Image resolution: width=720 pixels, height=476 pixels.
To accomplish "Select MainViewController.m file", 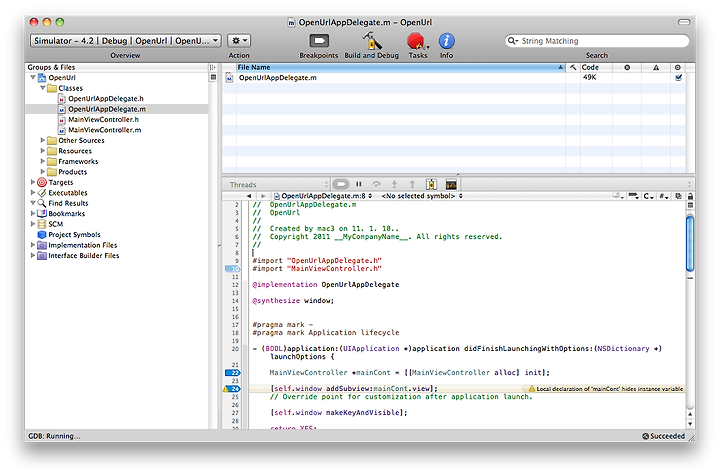I will 105,130.
